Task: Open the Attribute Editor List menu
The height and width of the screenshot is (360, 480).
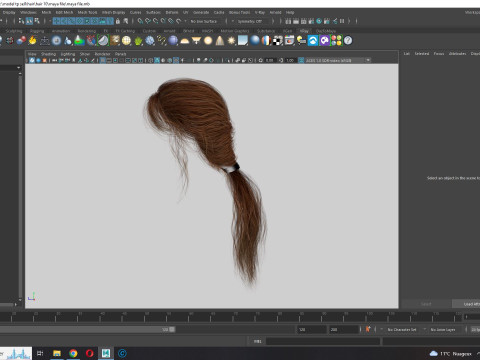Action: pos(407,53)
